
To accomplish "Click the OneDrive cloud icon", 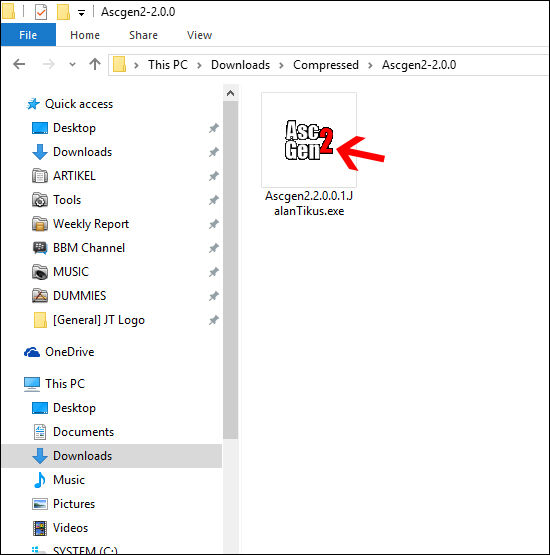I will click(32, 352).
